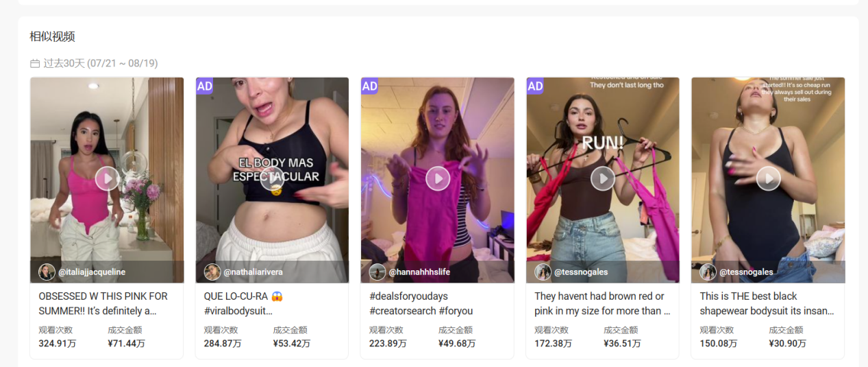The width and height of the screenshot is (868, 367).
Task: Play the black shapewear bodysuit video
Action: 768,178
